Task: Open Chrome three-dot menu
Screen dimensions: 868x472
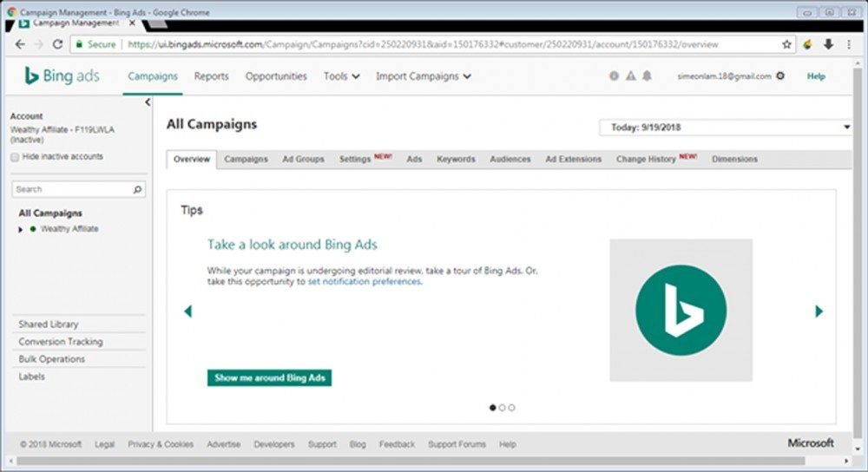Action: coord(849,44)
